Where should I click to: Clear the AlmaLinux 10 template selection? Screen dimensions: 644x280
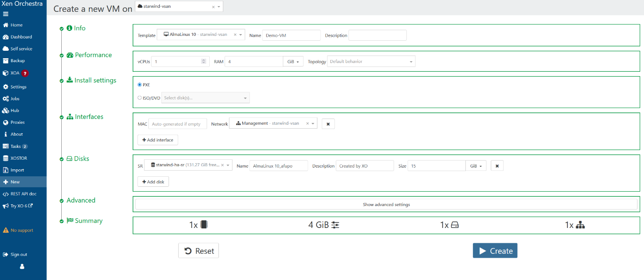[x=235, y=35]
